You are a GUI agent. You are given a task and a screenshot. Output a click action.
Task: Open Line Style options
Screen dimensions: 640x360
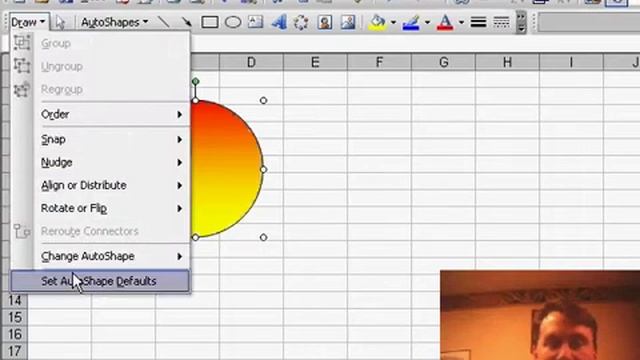pos(478,22)
